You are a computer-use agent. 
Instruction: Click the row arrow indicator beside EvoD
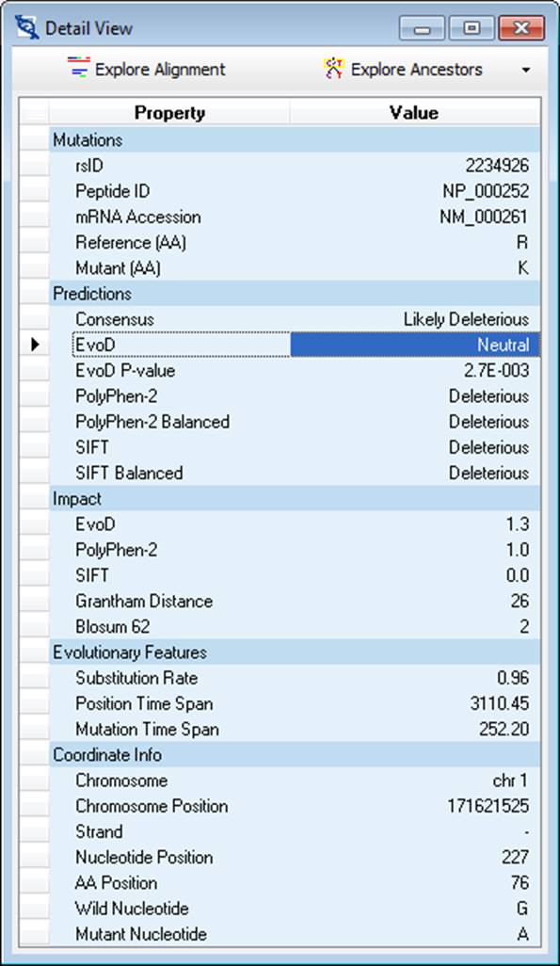coord(35,345)
